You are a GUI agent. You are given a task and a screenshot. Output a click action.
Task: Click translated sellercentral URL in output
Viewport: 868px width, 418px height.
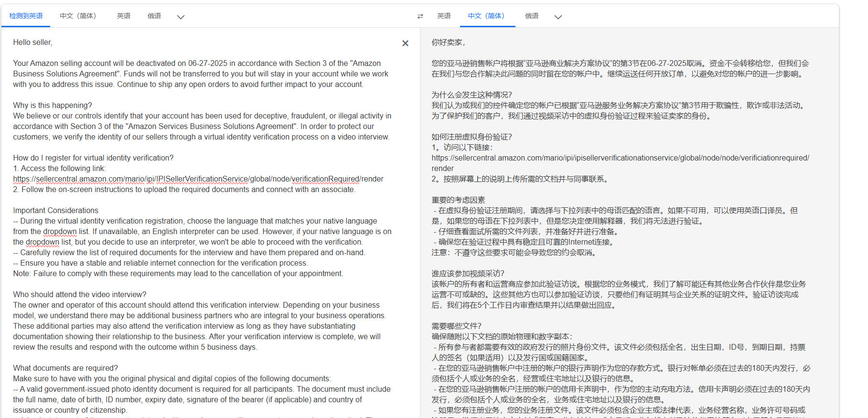pyautogui.click(x=620, y=163)
